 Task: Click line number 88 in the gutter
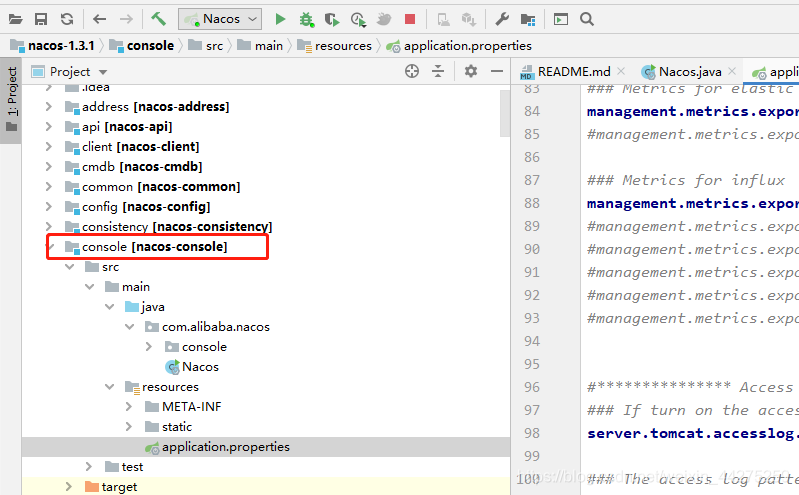pyautogui.click(x=532, y=203)
